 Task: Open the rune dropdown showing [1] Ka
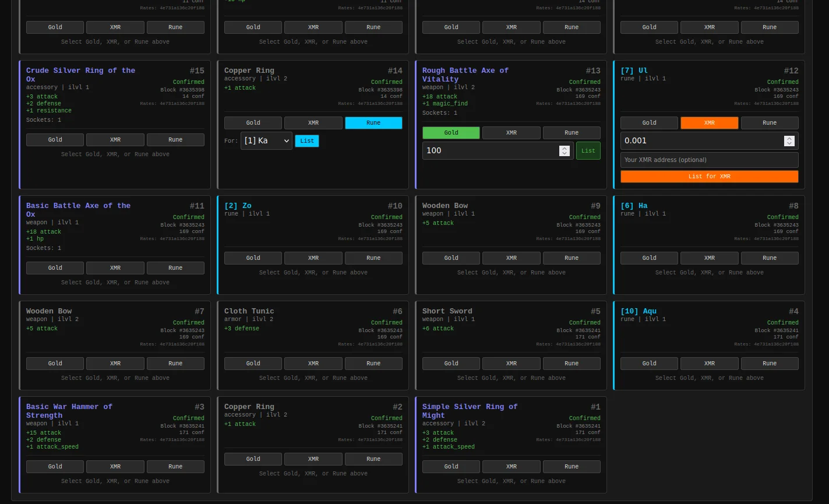pos(266,141)
